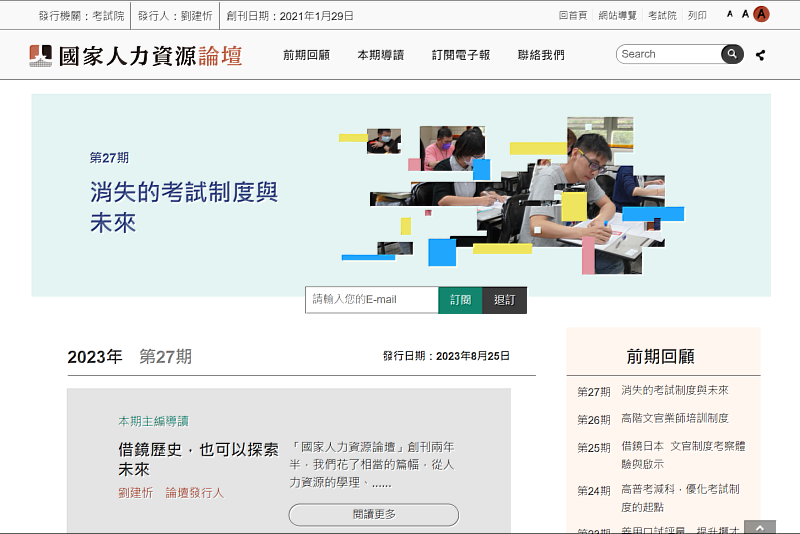
Task: Click the 閱讀更多 read more button
Action: click(374, 514)
